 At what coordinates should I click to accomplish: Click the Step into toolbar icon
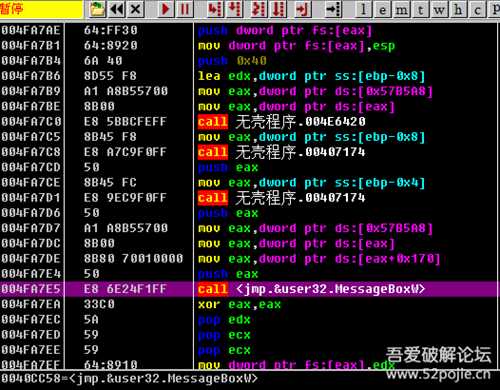[x=214, y=9]
